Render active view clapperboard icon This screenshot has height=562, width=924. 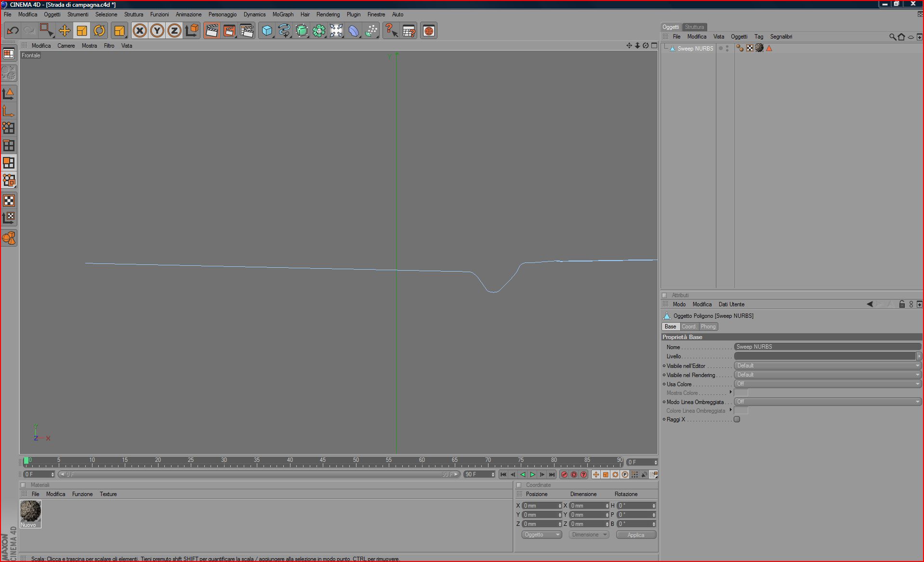point(211,31)
